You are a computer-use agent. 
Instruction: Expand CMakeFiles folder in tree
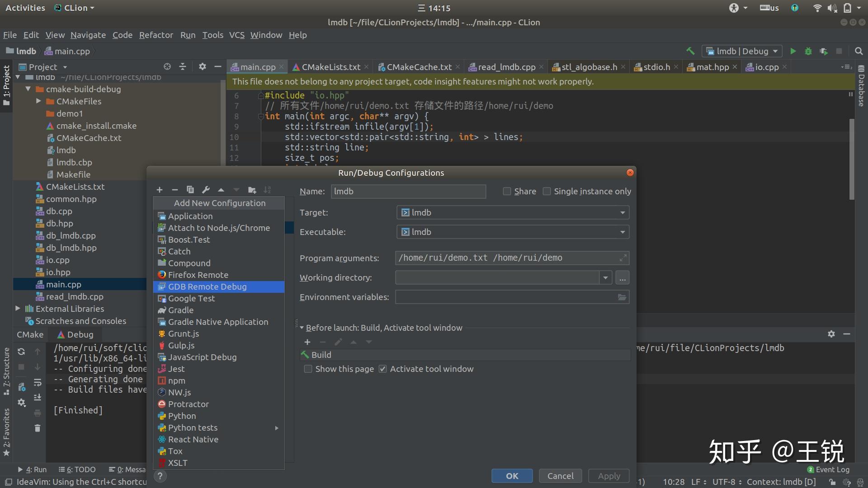point(38,101)
